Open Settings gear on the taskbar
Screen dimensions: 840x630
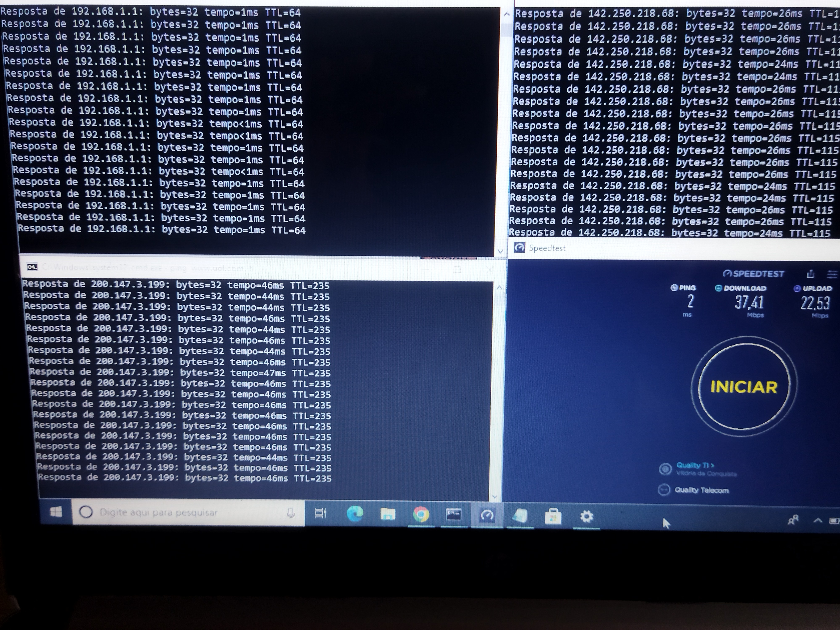586,516
